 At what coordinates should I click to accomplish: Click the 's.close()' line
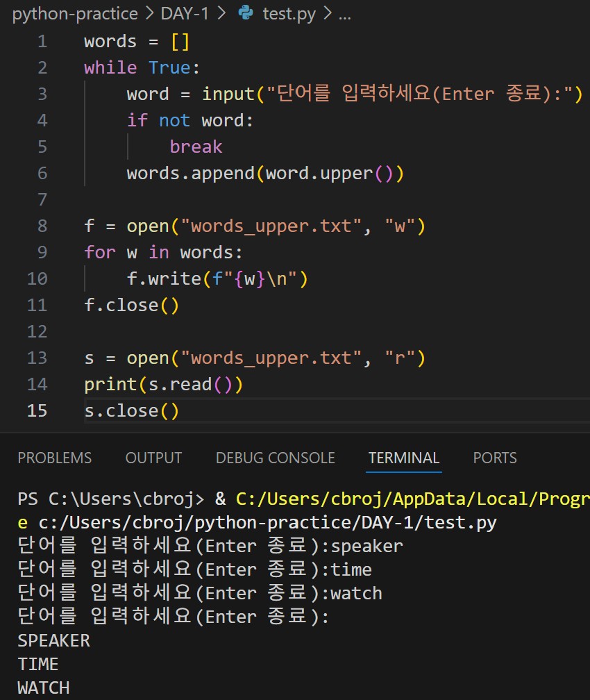(x=131, y=410)
